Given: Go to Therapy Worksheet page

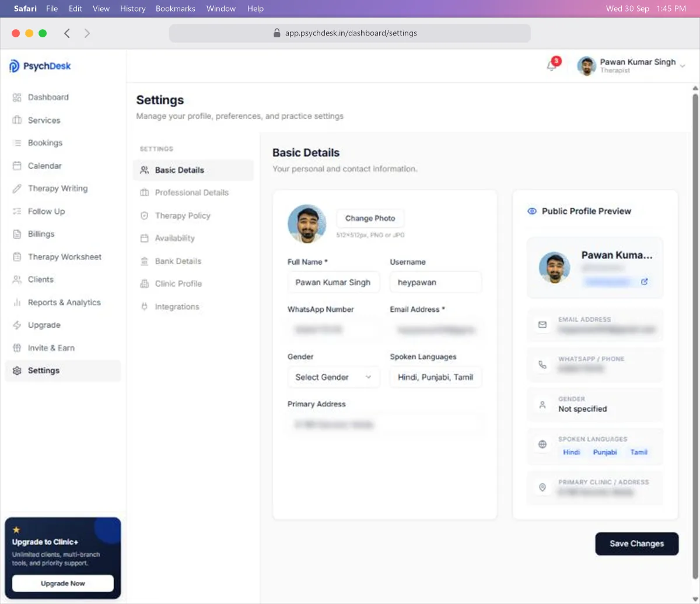Looking at the screenshot, I should (x=63, y=257).
